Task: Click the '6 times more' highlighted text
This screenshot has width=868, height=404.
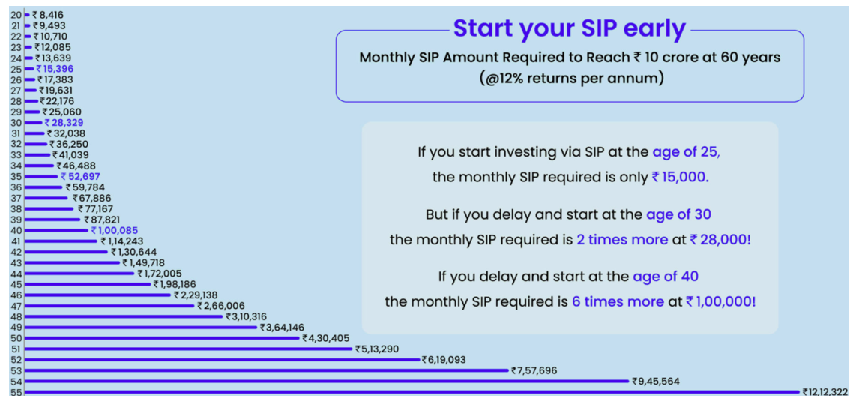Action: (617, 301)
